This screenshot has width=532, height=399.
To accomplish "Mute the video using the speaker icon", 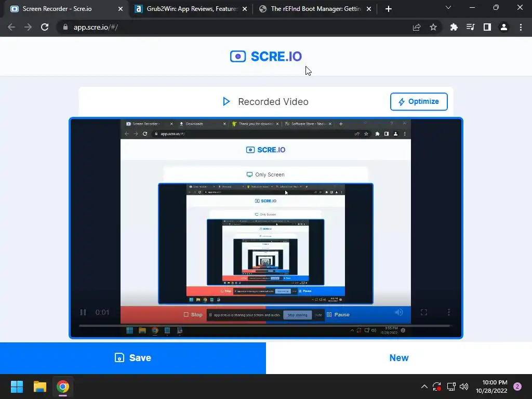I will (398, 312).
